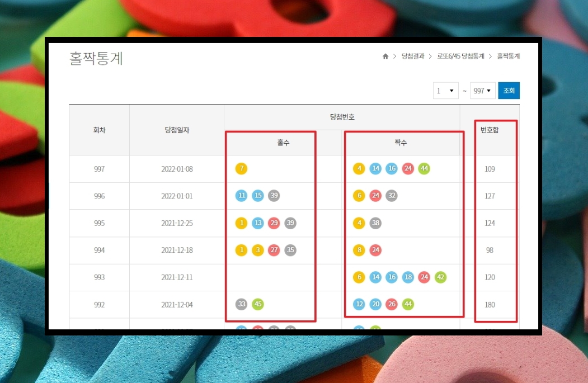Click yellow ball 3 in round 994
Image resolution: width=588 pixels, height=383 pixels.
pos(258,250)
